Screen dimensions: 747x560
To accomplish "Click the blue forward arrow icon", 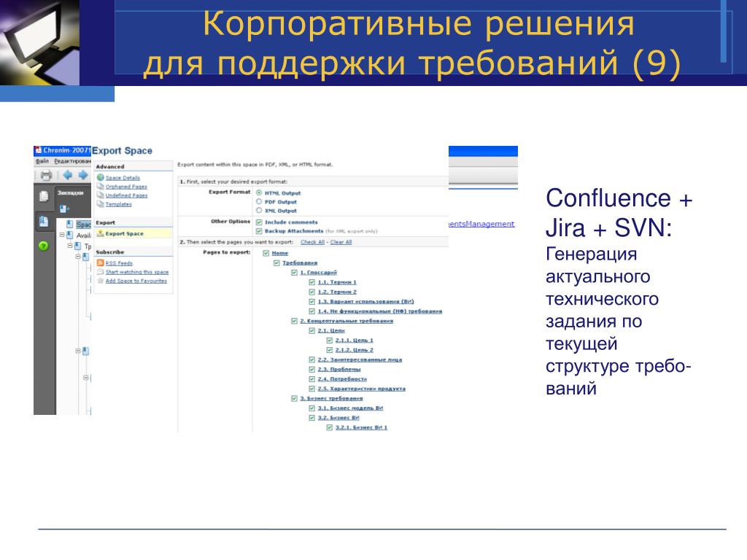I will coord(83,175).
